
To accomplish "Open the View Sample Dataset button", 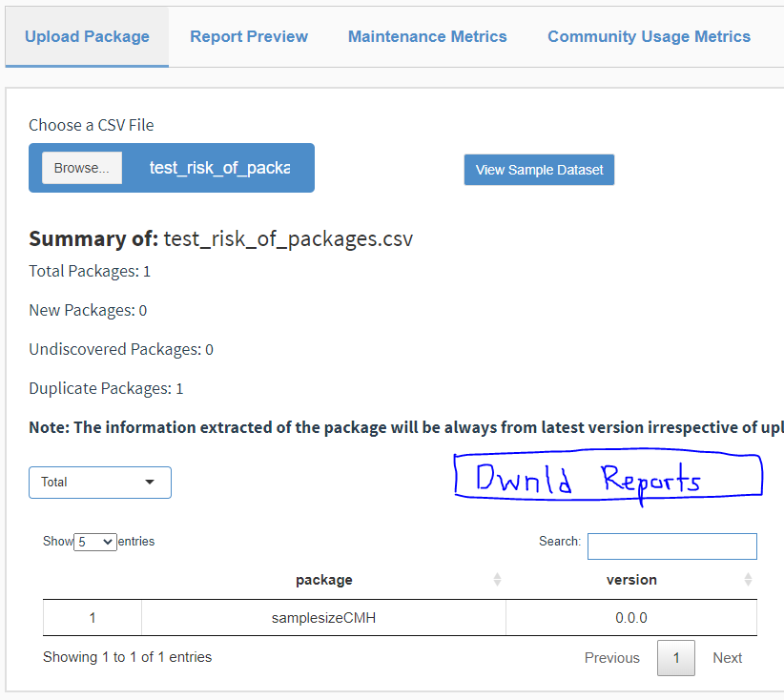I will tap(539, 170).
